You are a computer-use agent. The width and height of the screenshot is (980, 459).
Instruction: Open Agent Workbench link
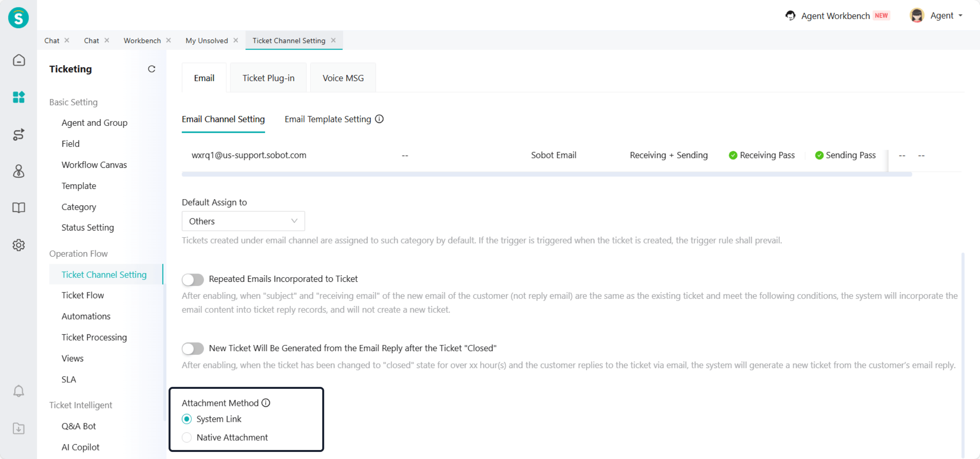[x=835, y=16]
